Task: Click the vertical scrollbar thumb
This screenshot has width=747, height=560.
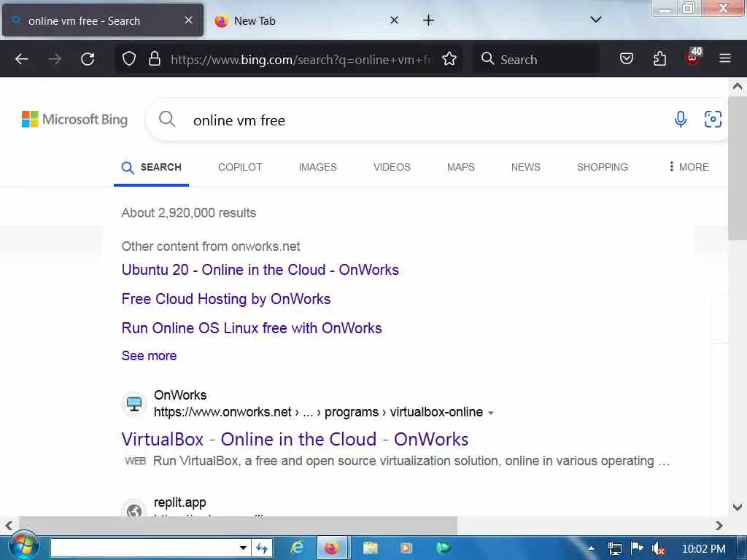Action: pyautogui.click(x=738, y=169)
